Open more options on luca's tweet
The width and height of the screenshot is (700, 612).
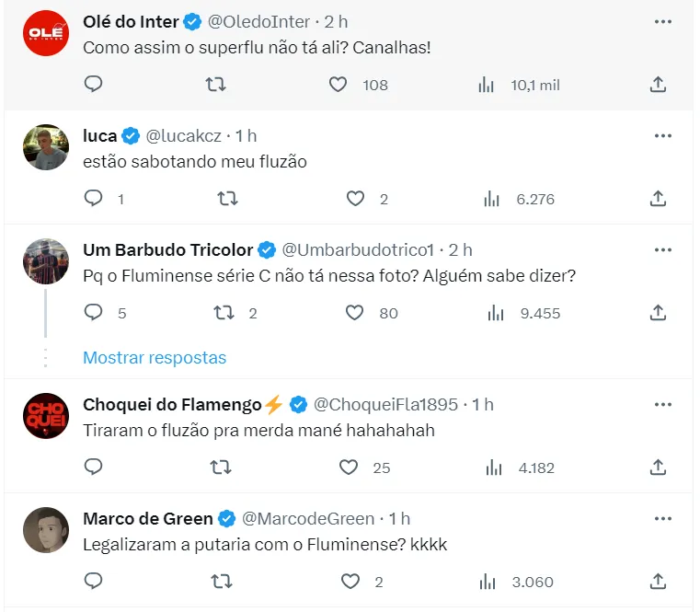(x=662, y=135)
